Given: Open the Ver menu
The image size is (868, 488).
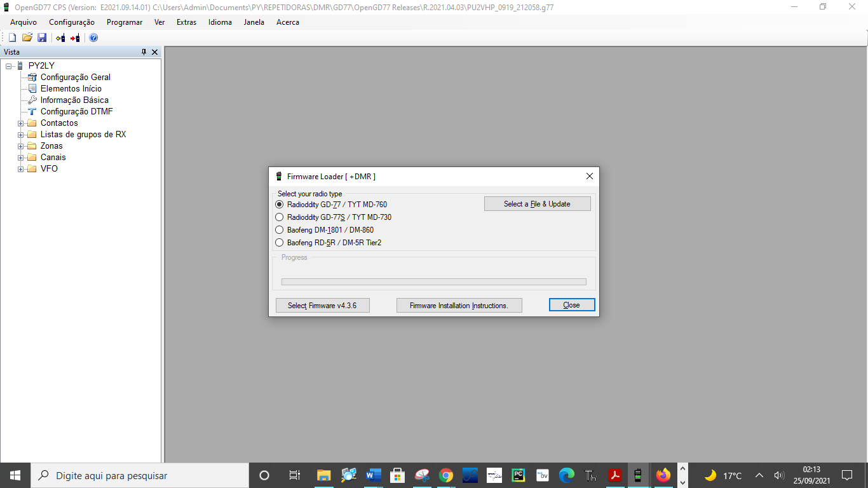Looking at the screenshot, I should (x=159, y=22).
